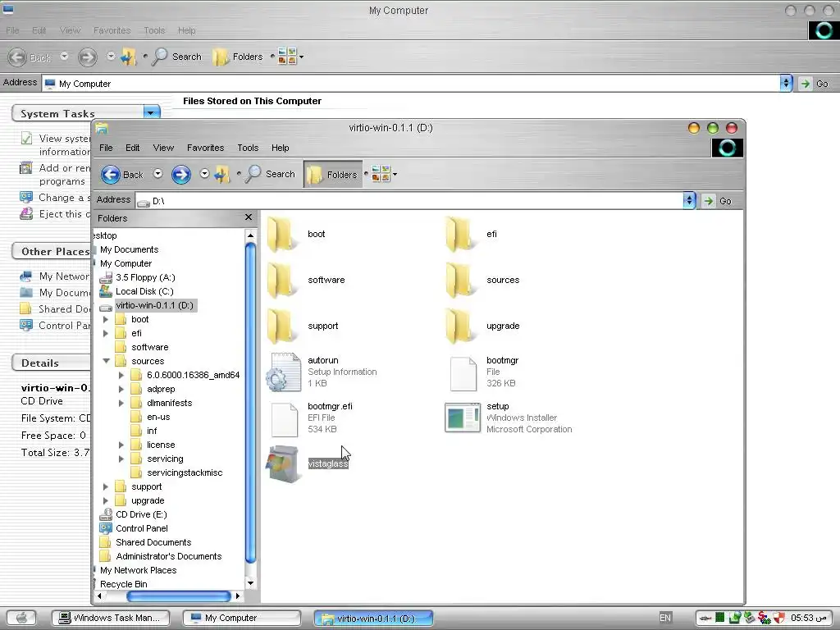Select the bootmgr file icon
This screenshot has width=840, height=630.
(463, 373)
